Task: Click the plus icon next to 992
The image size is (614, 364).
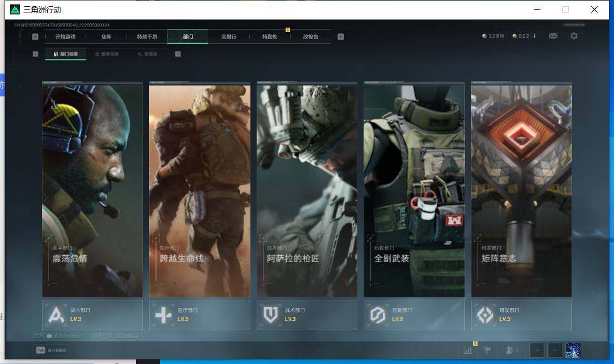Action: coord(534,36)
